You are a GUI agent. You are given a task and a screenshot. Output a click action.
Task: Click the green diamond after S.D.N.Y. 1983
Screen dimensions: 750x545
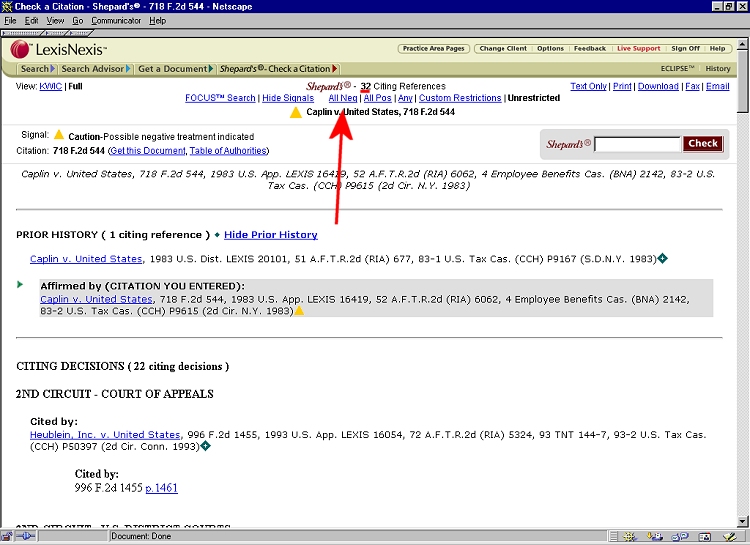coord(662,258)
